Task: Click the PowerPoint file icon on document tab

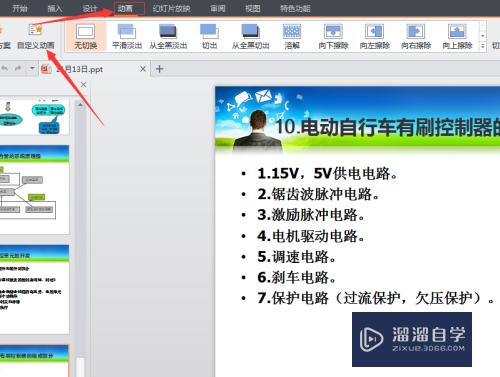Action: click(x=45, y=69)
